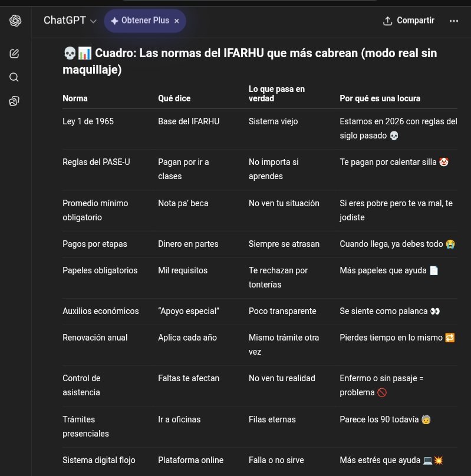Open the library images icon in sidebar
This screenshot has height=476, width=471.
(x=14, y=101)
